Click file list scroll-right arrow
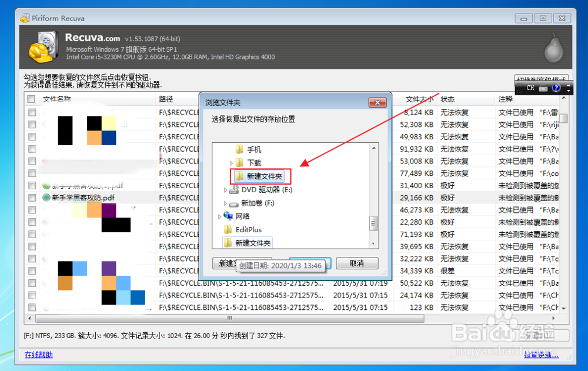This screenshot has width=588, height=371. click(553, 318)
